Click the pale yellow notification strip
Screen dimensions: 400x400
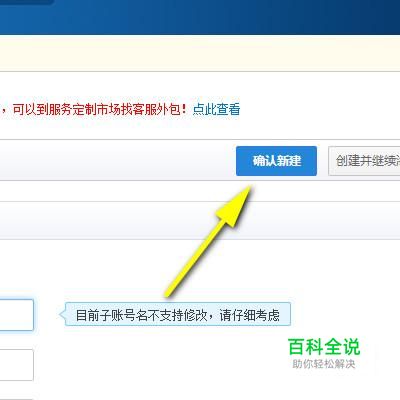tap(200, 53)
